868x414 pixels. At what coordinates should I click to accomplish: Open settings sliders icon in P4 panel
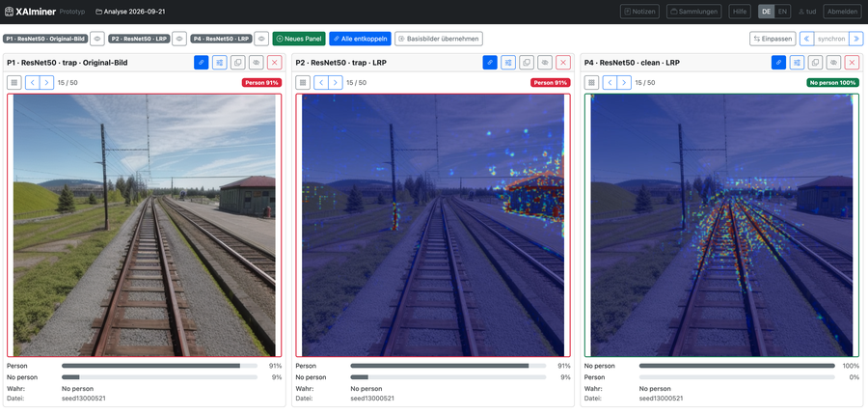(x=797, y=63)
